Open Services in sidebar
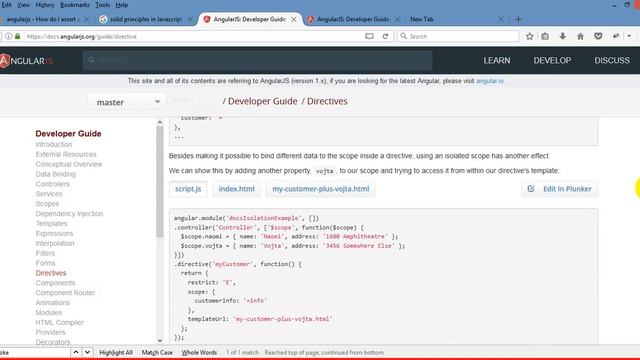The image size is (640, 360). coord(49,194)
